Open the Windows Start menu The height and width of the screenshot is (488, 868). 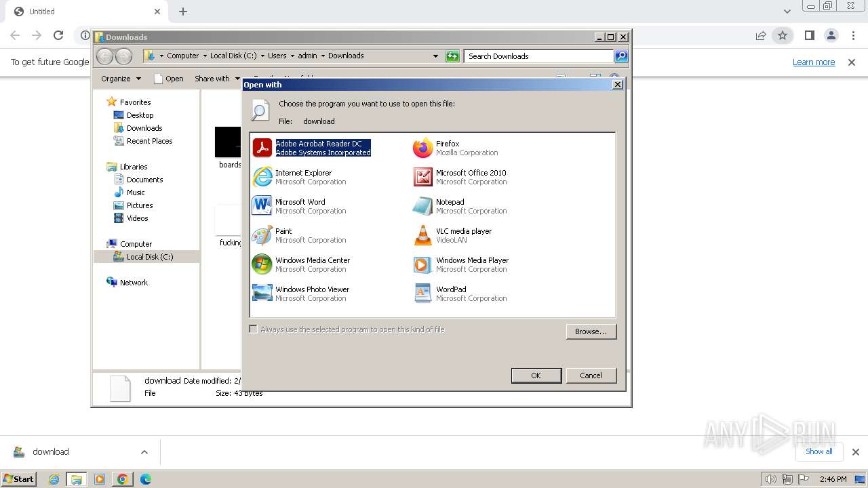point(19,479)
